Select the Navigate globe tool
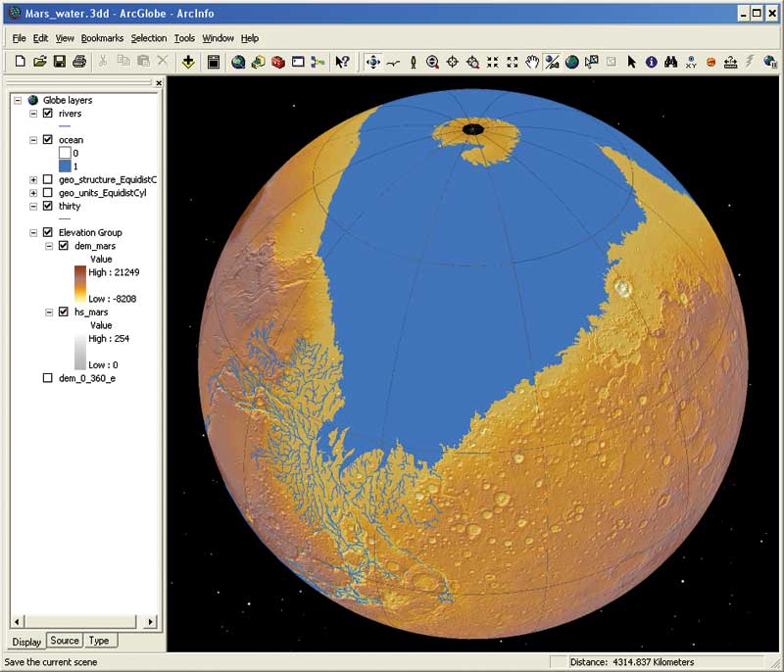 [372, 62]
